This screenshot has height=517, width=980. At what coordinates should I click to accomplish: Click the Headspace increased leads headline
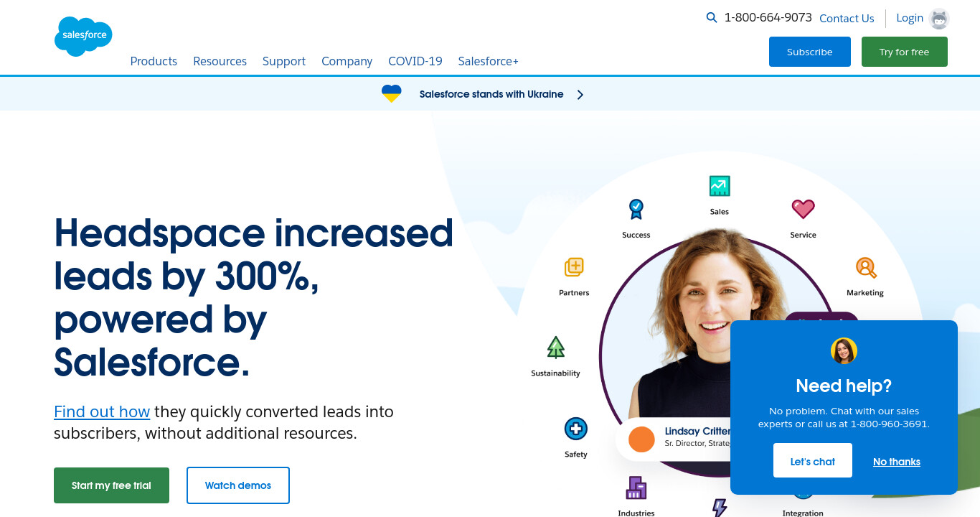[x=254, y=297]
